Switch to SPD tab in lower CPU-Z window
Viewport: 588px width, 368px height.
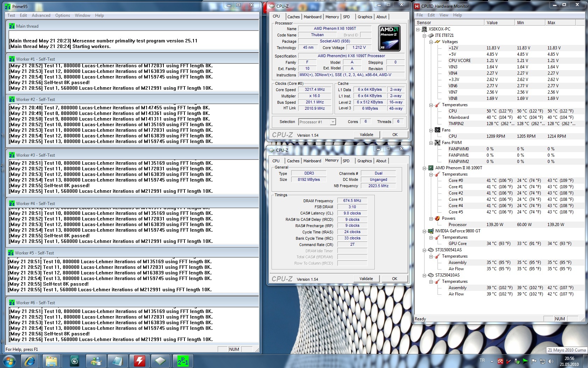(346, 161)
